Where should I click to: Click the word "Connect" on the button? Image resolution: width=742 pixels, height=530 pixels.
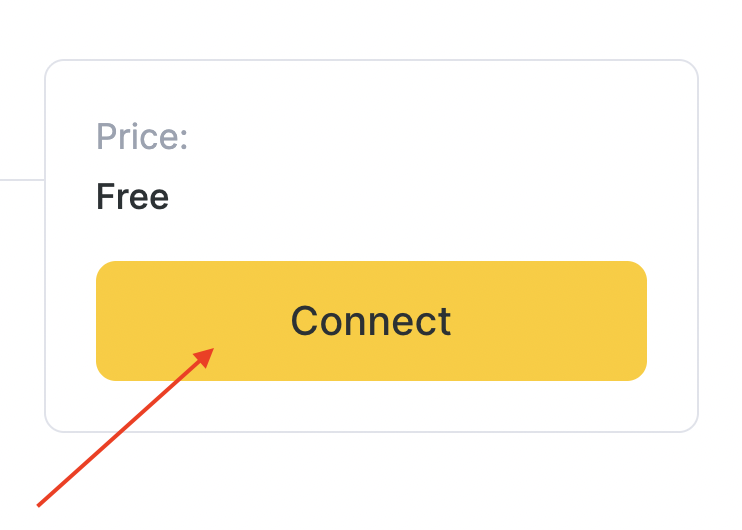(x=371, y=321)
